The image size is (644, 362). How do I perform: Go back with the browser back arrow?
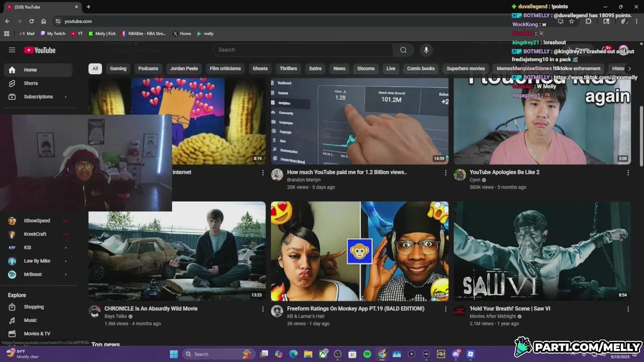(7, 21)
